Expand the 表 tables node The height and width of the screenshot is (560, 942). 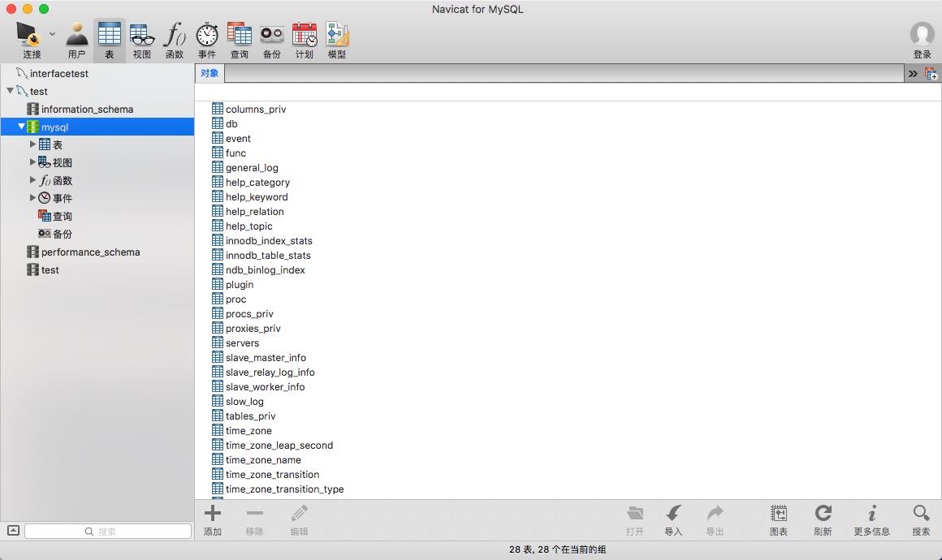32,144
